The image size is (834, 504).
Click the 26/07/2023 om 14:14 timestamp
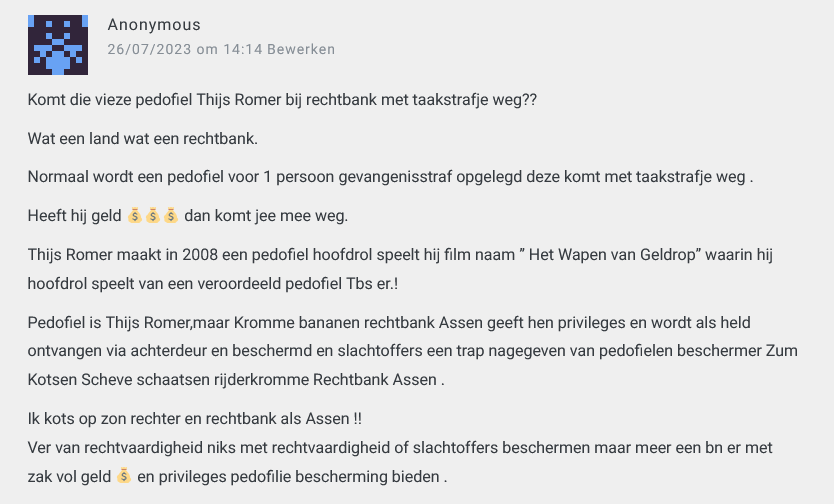pyautogui.click(x=185, y=49)
